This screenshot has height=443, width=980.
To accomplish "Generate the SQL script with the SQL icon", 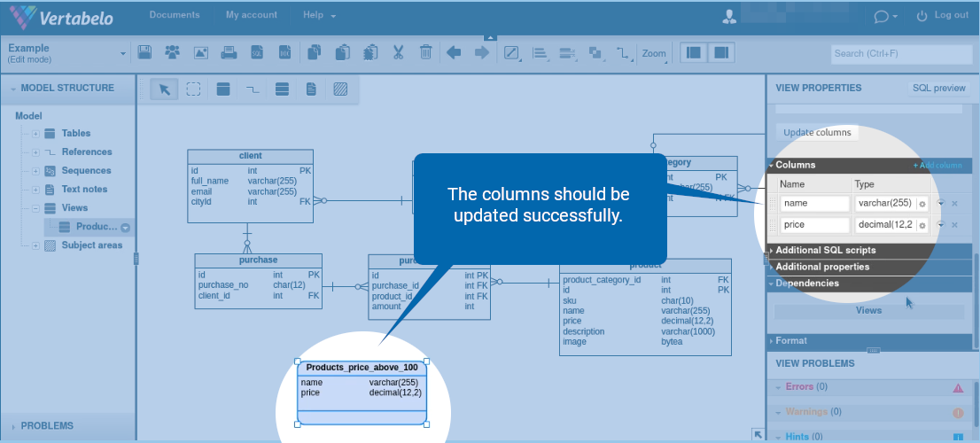I will (x=256, y=52).
